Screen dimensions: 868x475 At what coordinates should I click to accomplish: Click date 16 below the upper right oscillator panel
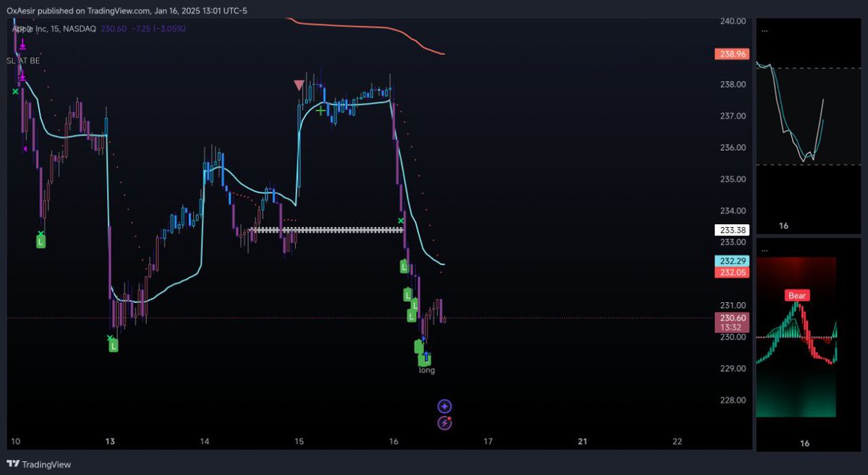783,226
